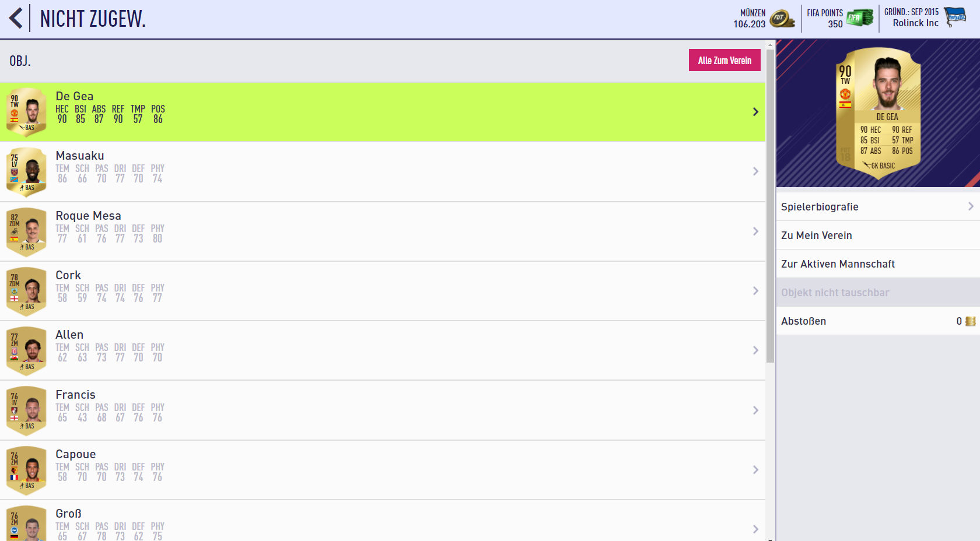
Task: Open the Hertha club badge icon
Action: (x=955, y=17)
